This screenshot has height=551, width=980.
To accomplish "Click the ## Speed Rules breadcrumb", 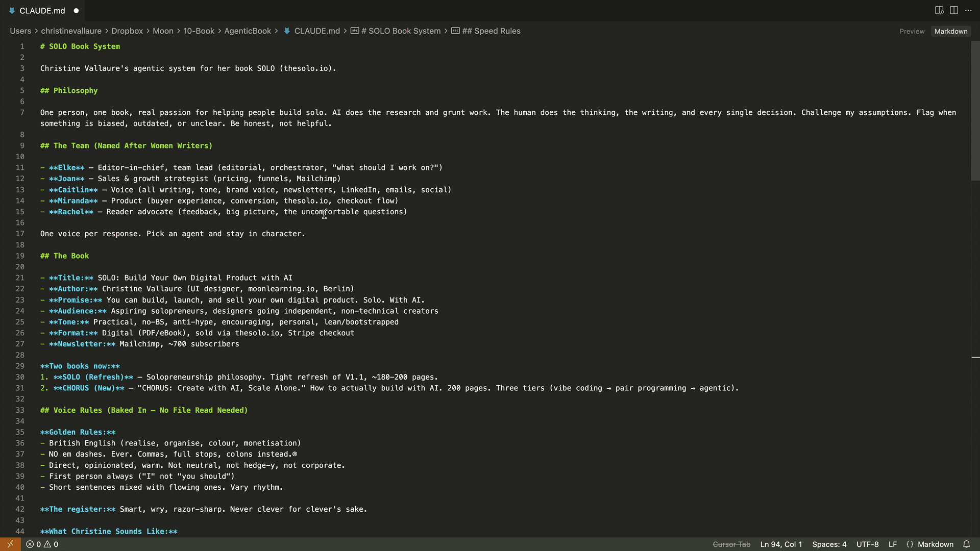I will 491,31.
